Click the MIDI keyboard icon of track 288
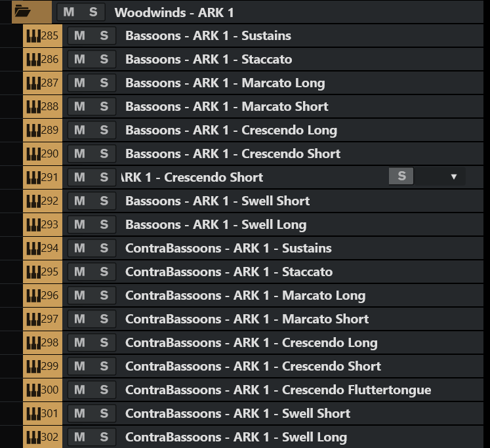Image resolution: width=490 pixels, height=448 pixels. [33, 106]
